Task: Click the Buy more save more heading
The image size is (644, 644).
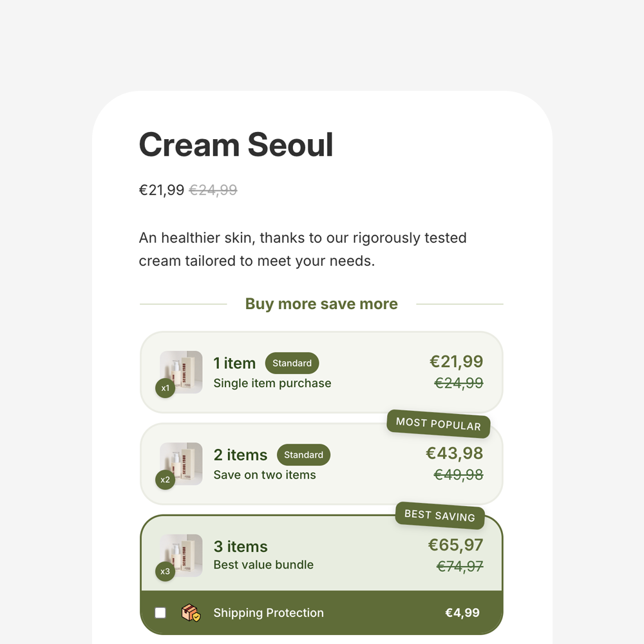Action: (321, 304)
